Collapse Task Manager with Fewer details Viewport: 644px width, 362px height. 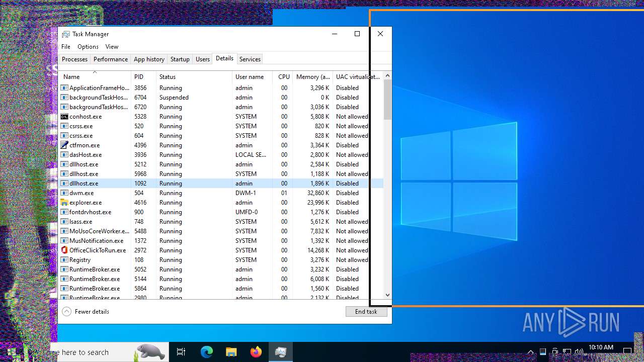tap(86, 312)
